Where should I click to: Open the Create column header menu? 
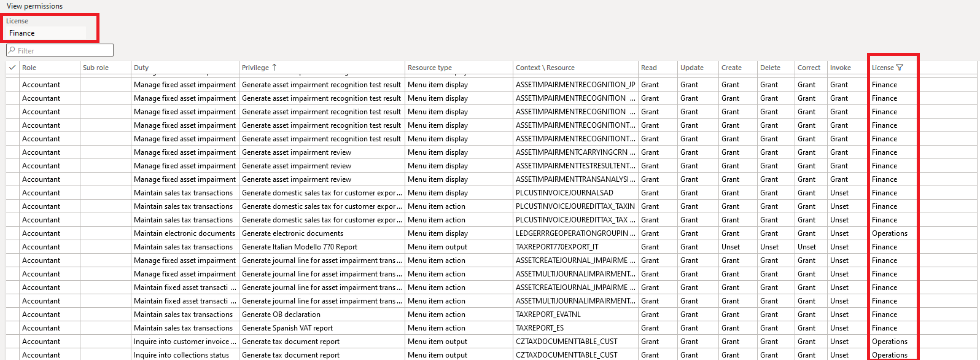[x=738, y=68]
